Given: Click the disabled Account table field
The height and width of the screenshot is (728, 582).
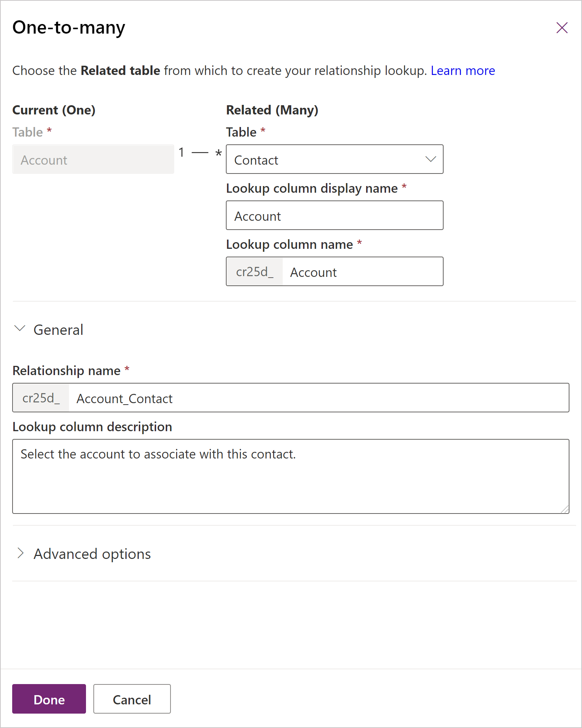Looking at the screenshot, I should [93, 159].
